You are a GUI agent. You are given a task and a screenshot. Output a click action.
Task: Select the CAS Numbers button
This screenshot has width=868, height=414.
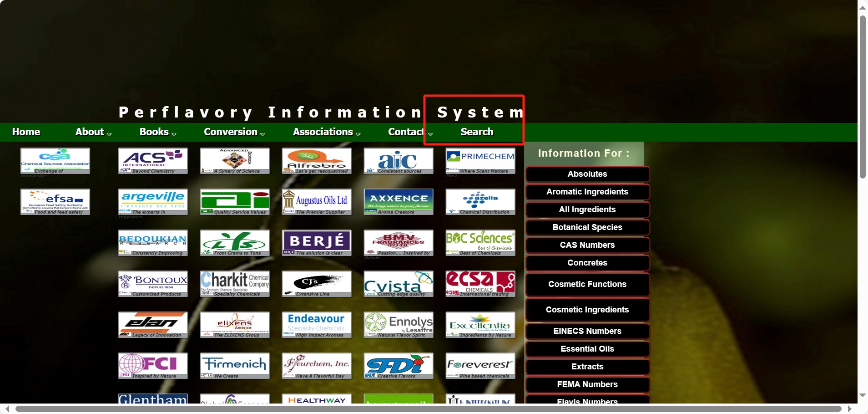tap(587, 245)
